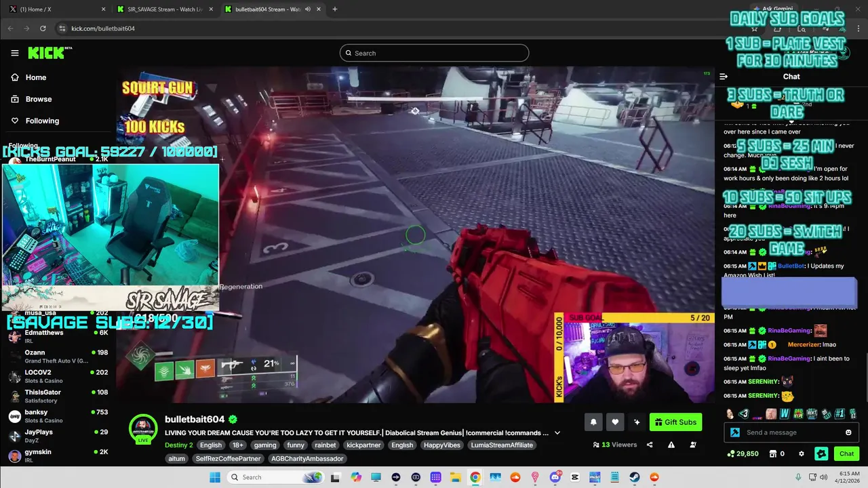The height and width of the screenshot is (488, 868).
Task: Open Google Chrome from taskbar
Action: (475, 477)
